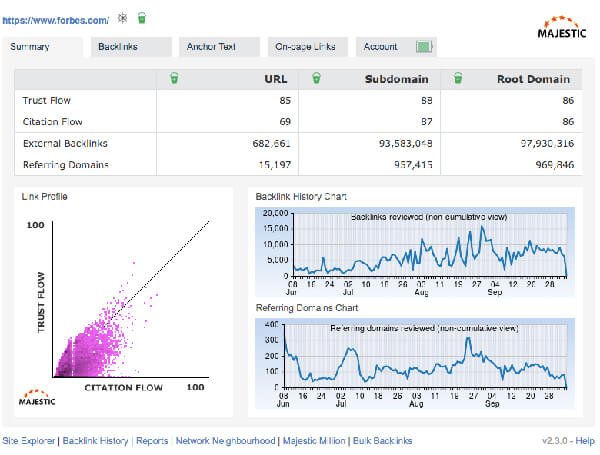Click the Citation Flow row label
Viewport: 600px width, 455px height.
pos(52,122)
